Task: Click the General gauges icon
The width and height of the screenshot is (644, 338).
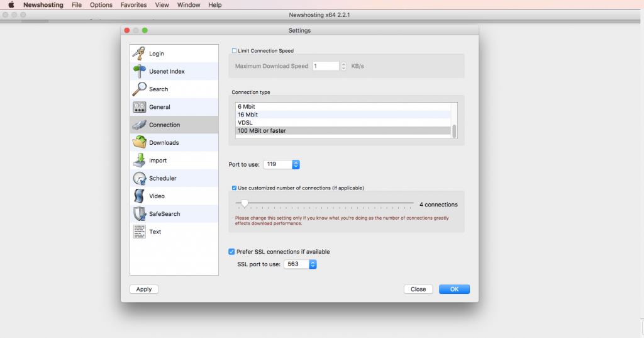Action: [x=139, y=107]
